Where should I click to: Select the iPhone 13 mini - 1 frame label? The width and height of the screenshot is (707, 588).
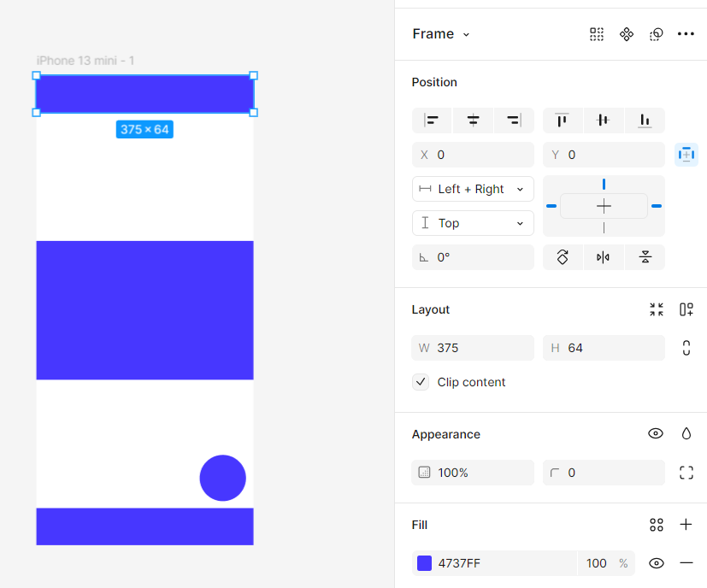point(85,61)
